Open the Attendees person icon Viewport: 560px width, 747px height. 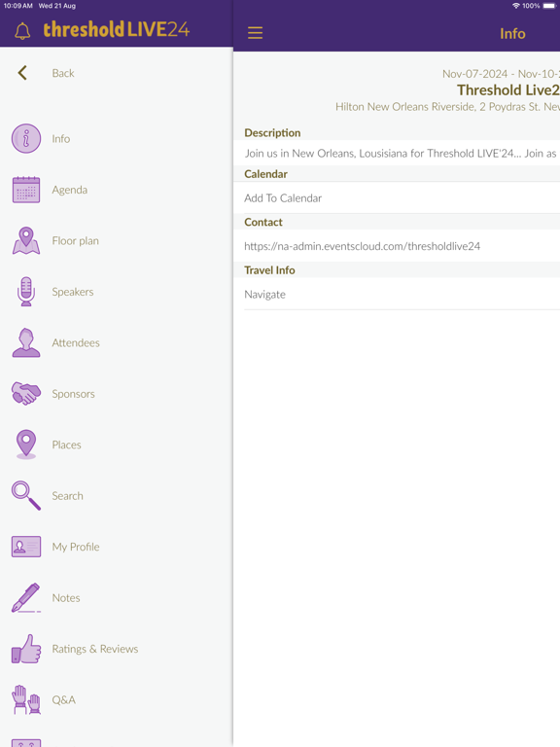[x=26, y=342]
